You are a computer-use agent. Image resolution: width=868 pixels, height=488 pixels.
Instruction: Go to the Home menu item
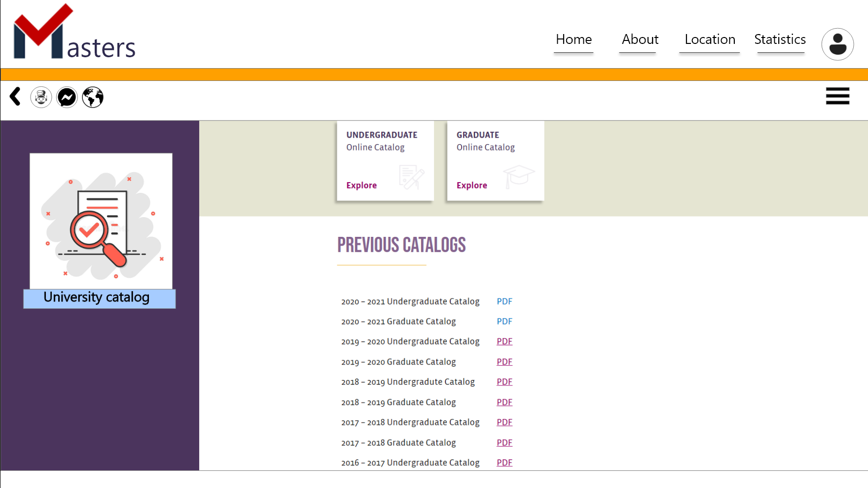pyautogui.click(x=573, y=39)
